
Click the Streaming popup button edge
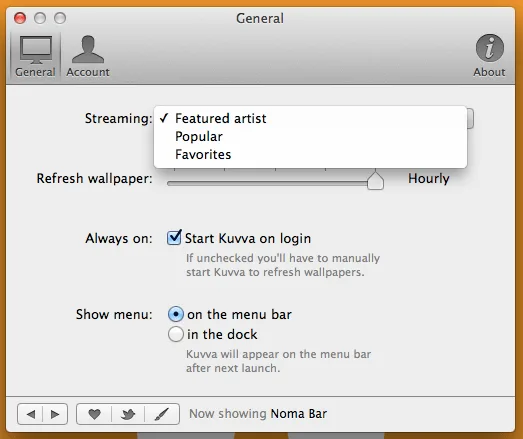click(470, 118)
